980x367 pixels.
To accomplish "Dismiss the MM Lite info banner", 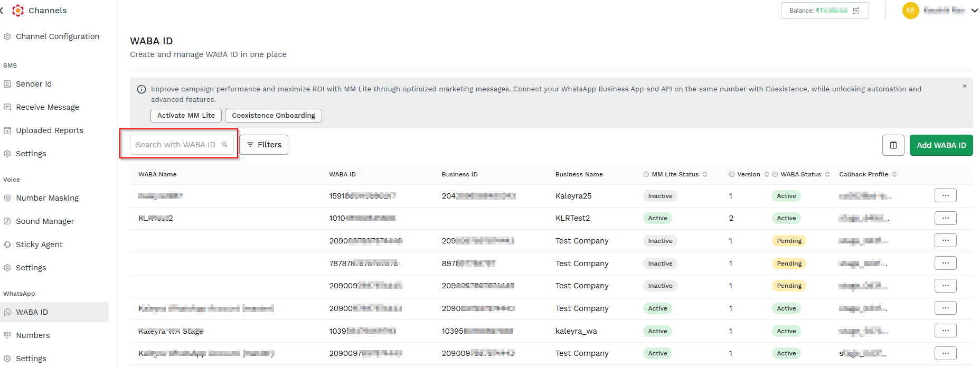I will tap(964, 86).
